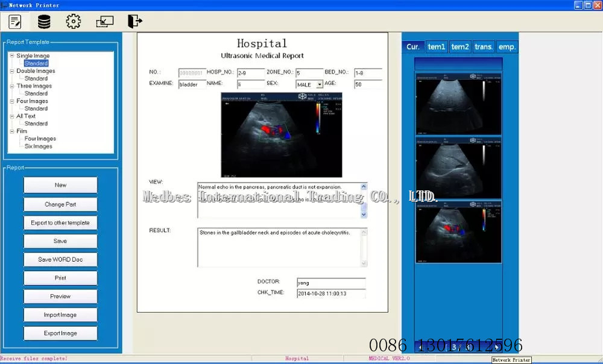Select the color Doppler ultrasound thumbnail
This screenshot has width=603, height=364.
coord(458,232)
